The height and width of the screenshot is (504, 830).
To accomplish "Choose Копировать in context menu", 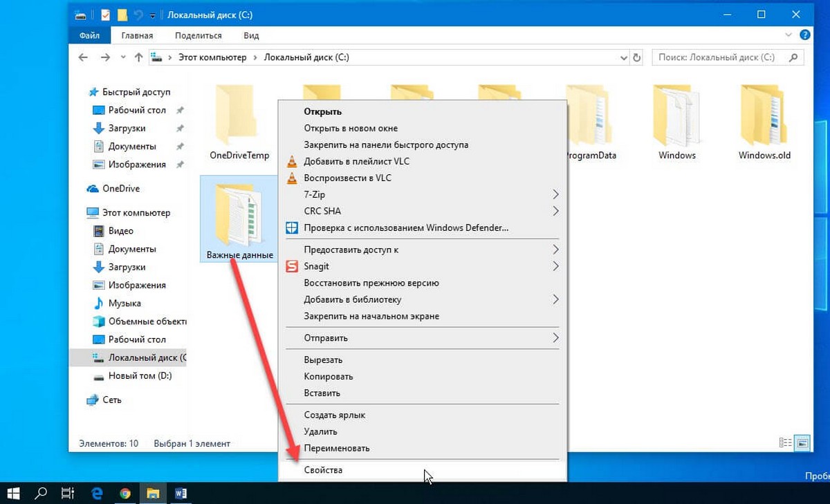I will 422,376.
